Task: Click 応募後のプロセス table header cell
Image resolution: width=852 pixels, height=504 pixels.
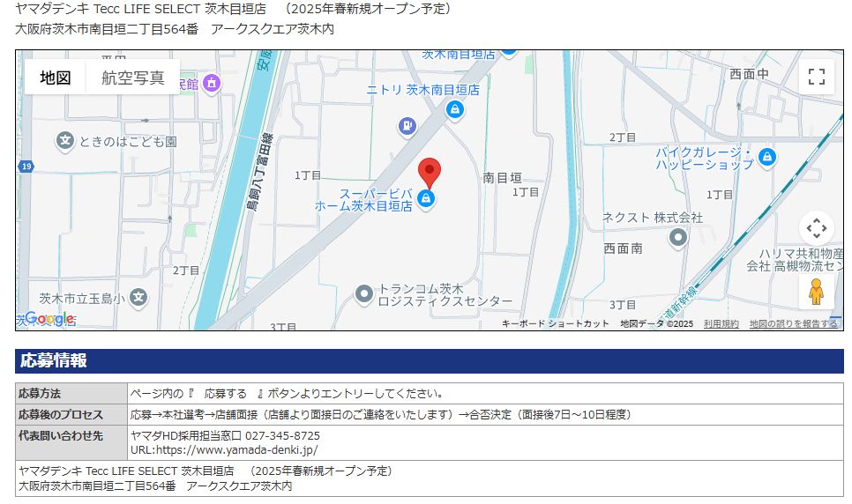Action: click(x=71, y=414)
